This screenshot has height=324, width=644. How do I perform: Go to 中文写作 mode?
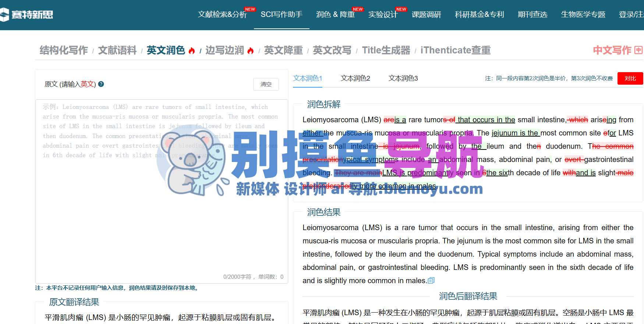[612, 50]
